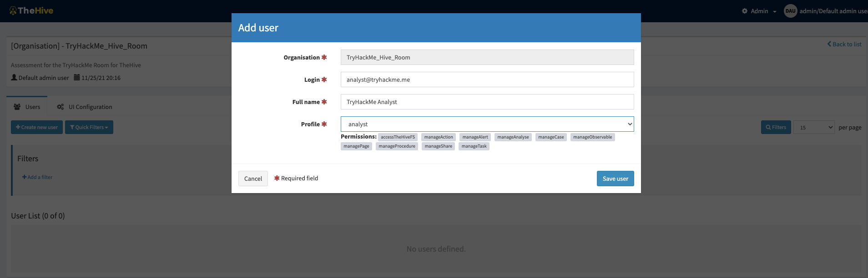Focus the Full name text field
This screenshot has width=868, height=278.
[x=487, y=102]
